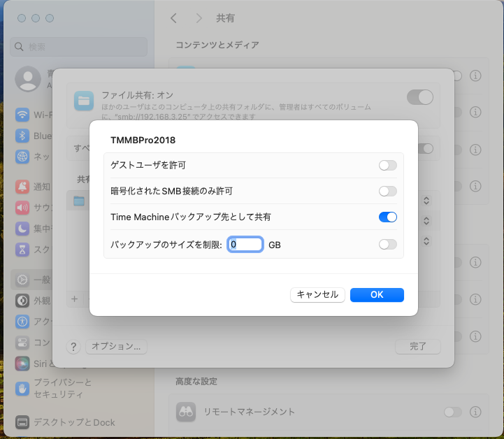The height and width of the screenshot is (439, 504).
Task: Click the キャンセル button
Action: coord(317,295)
